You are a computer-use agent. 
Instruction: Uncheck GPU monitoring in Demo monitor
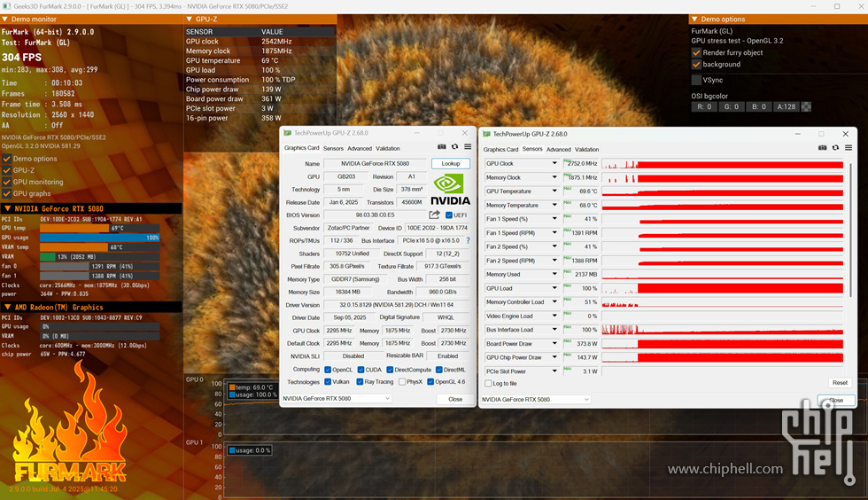7,182
